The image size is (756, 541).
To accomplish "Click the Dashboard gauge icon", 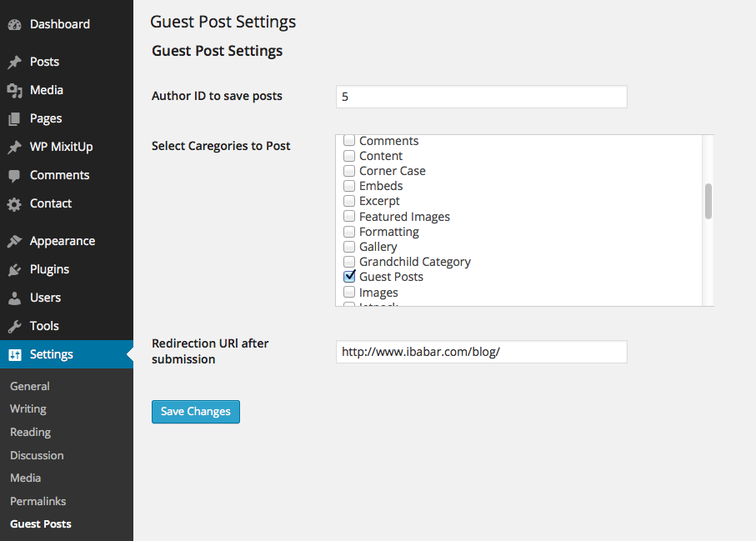I will click(x=14, y=25).
